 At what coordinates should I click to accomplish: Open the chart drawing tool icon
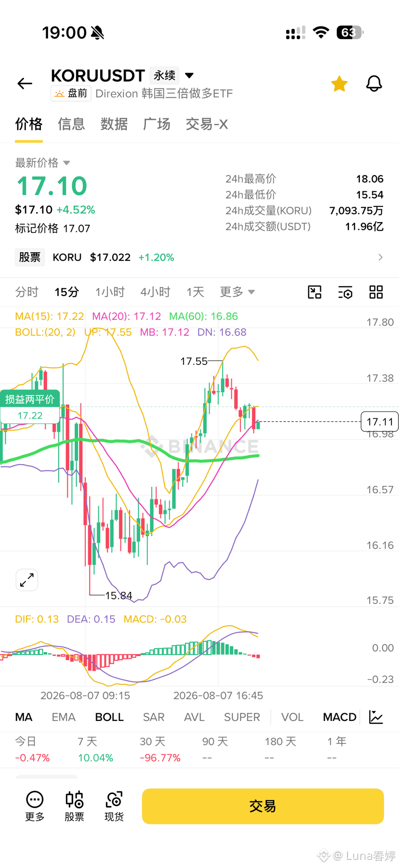pyautogui.click(x=315, y=292)
